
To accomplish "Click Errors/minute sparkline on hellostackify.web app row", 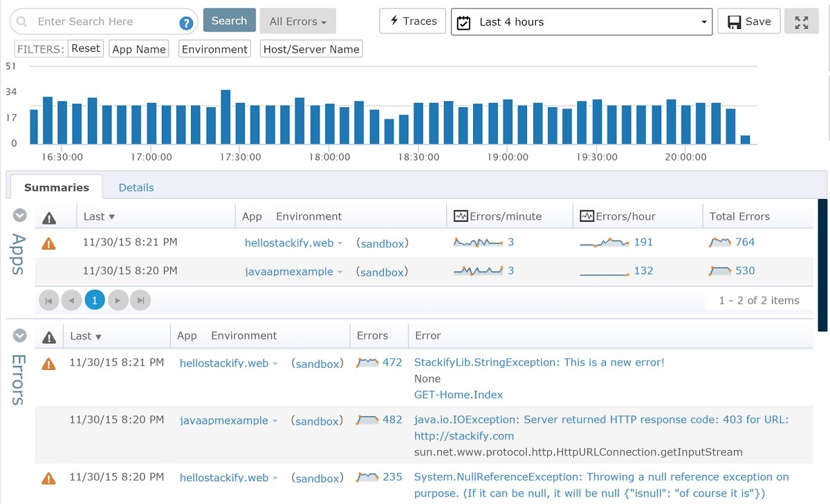I will click(x=478, y=242).
